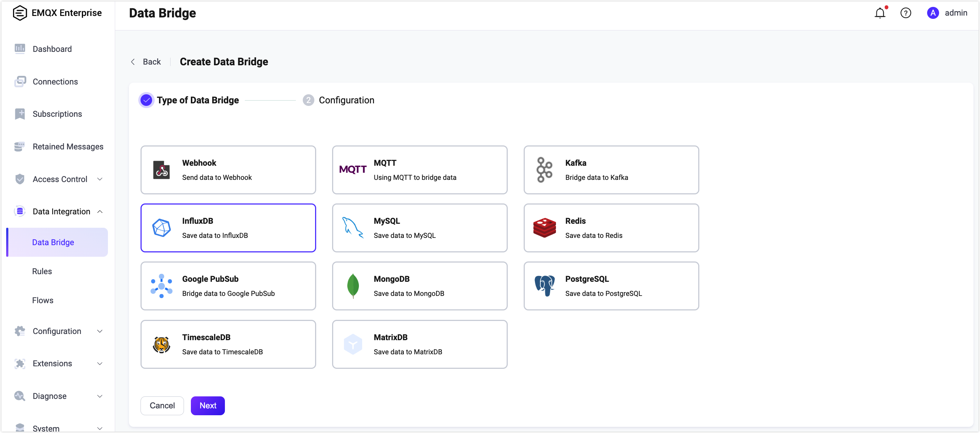
Task: Select the InfluxDB bridge type card
Action: (228, 228)
